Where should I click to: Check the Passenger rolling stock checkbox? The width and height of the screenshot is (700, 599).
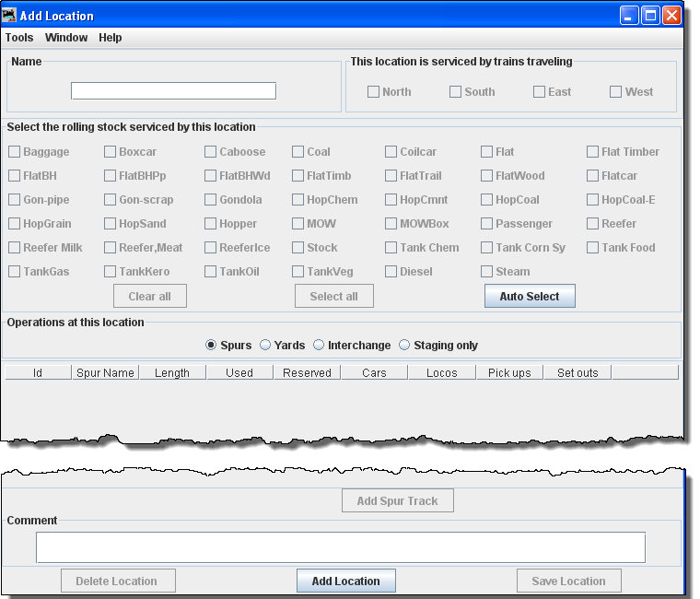[487, 224]
